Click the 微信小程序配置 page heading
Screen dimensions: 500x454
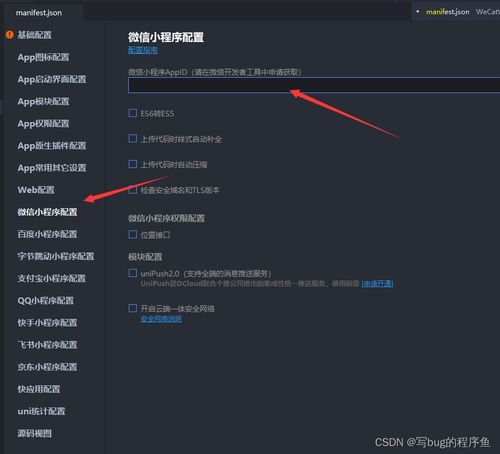[166, 37]
